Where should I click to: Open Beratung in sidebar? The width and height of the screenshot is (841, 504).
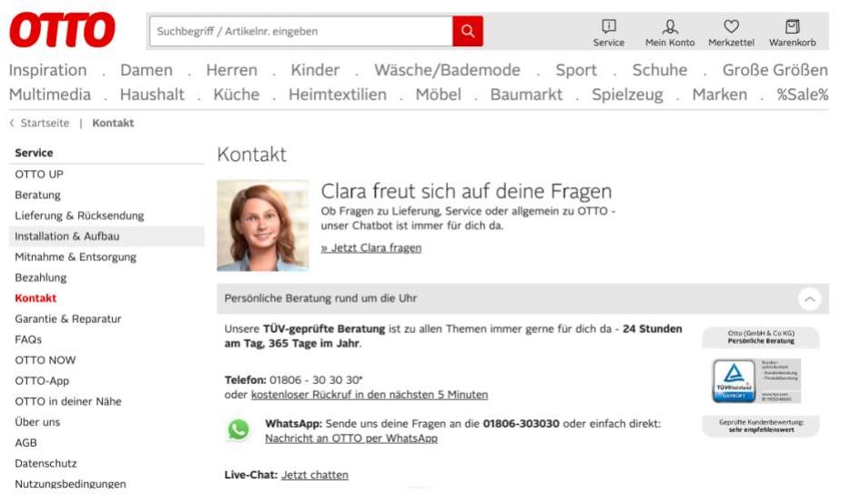(37, 196)
